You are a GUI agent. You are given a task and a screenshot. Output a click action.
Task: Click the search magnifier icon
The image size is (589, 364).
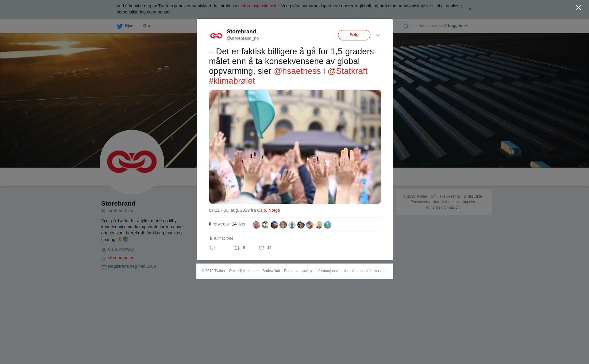click(x=406, y=26)
